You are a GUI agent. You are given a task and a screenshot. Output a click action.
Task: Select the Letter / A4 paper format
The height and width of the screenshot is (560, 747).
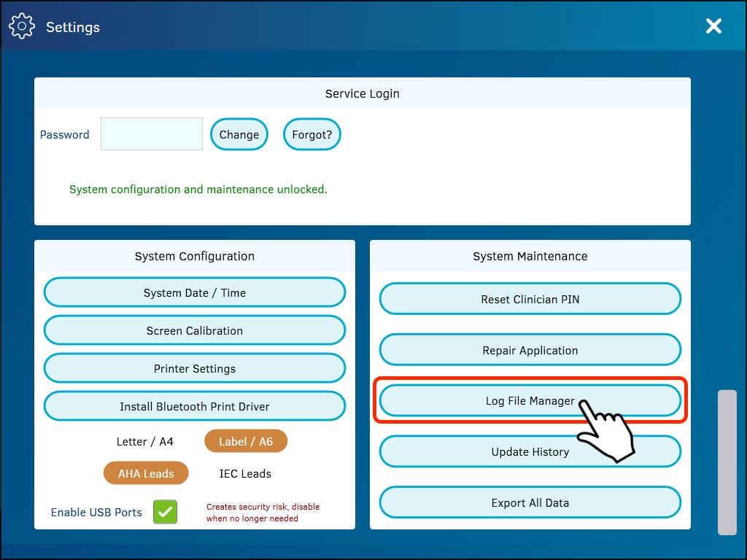(x=145, y=441)
